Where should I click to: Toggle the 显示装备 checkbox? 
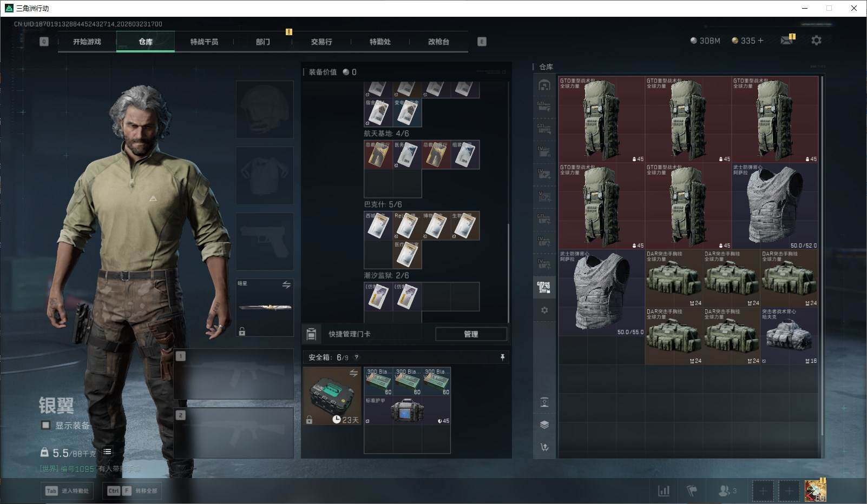coord(46,425)
